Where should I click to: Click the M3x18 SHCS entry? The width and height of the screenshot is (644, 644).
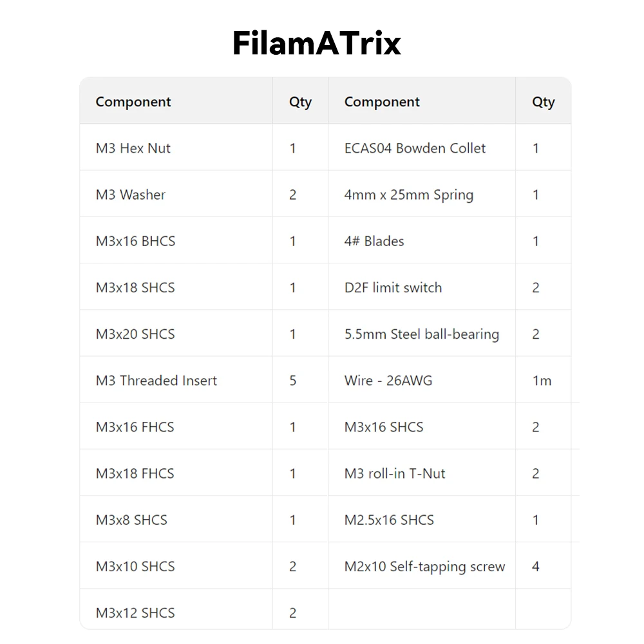tap(135, 287)
